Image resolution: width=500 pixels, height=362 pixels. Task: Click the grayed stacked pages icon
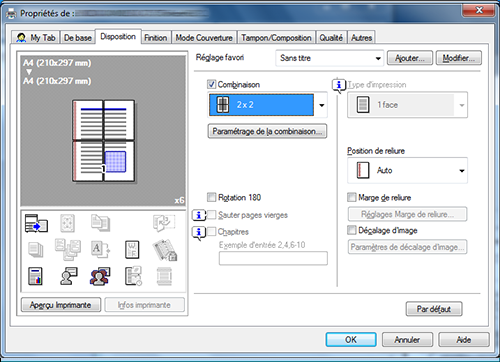point(36,250)
